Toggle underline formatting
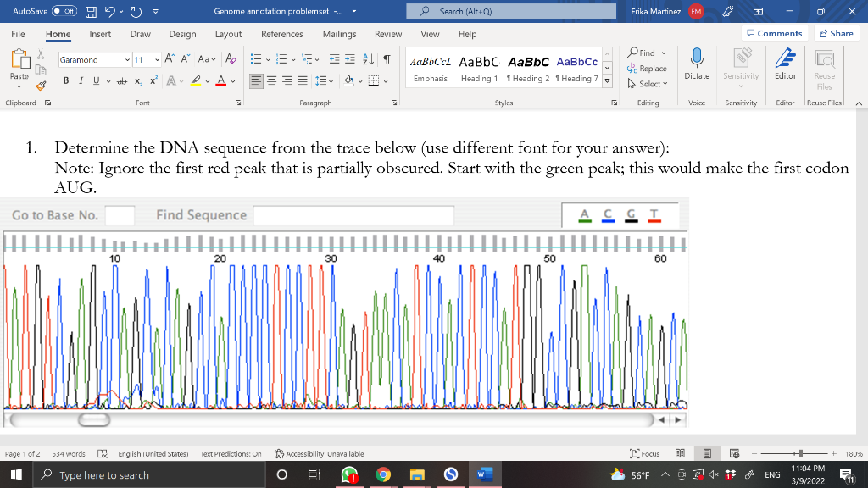Screen dimensions: 868x488 97,81
